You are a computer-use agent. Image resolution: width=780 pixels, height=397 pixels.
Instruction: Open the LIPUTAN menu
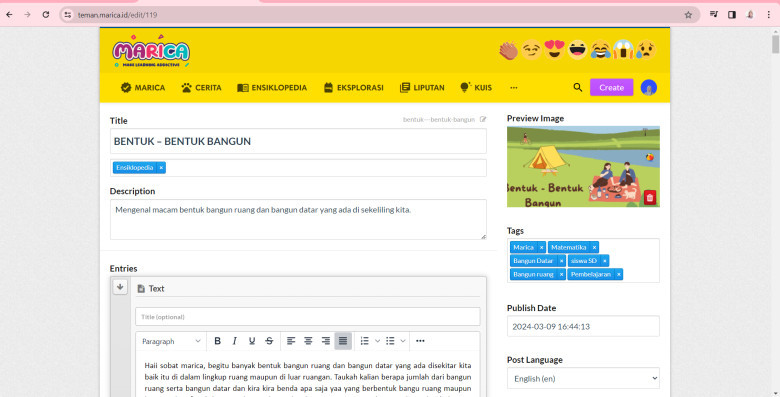click(x=422, y=88)
